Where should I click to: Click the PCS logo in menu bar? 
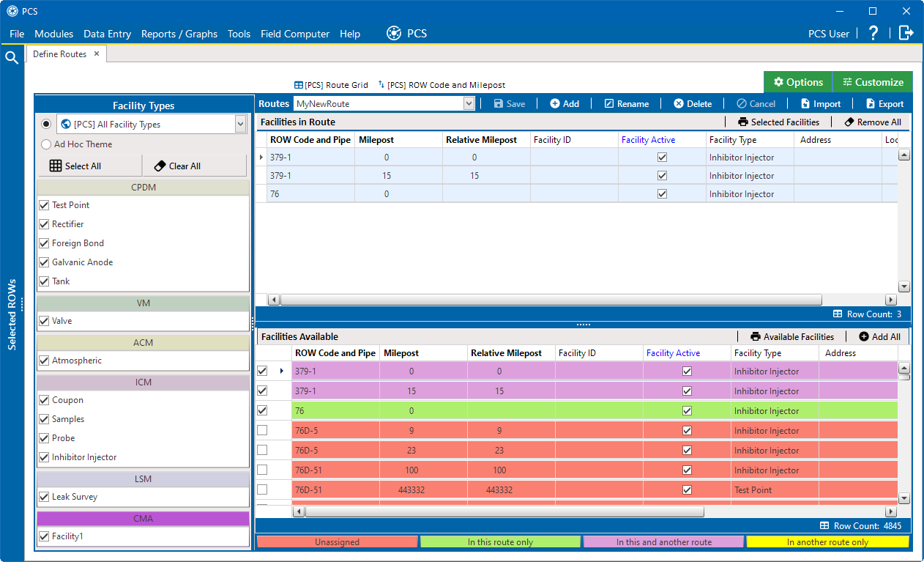point(406,33)
